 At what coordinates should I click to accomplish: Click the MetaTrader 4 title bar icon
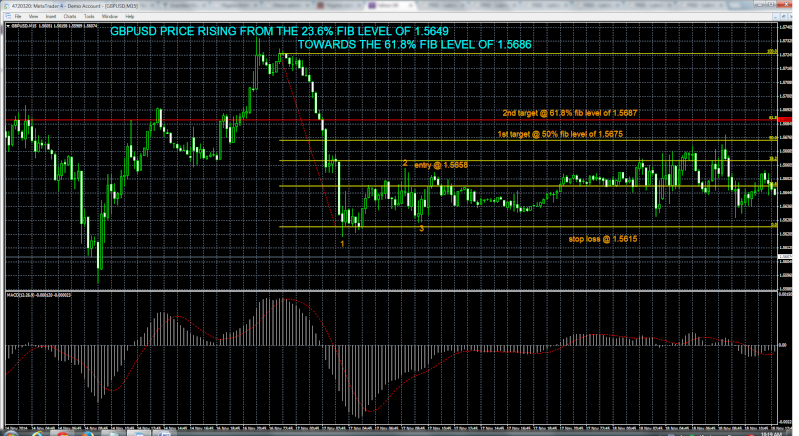tap(6, 6)
